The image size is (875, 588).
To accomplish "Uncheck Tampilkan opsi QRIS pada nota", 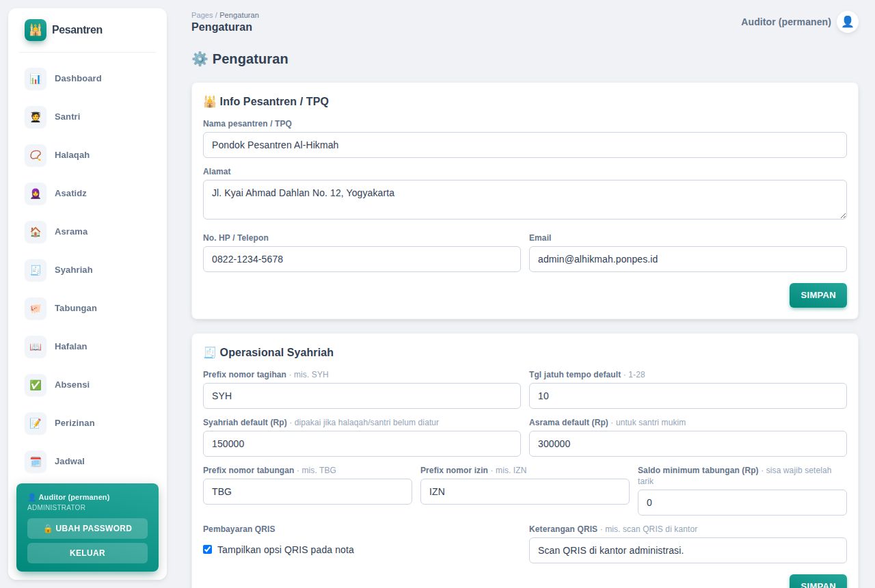I will click(x=208, y=550).
